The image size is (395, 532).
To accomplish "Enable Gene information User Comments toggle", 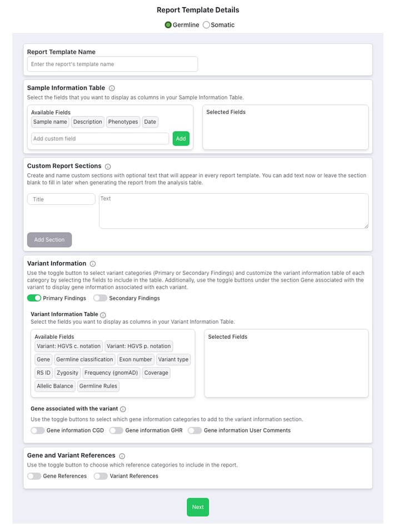I will [195, 430].
